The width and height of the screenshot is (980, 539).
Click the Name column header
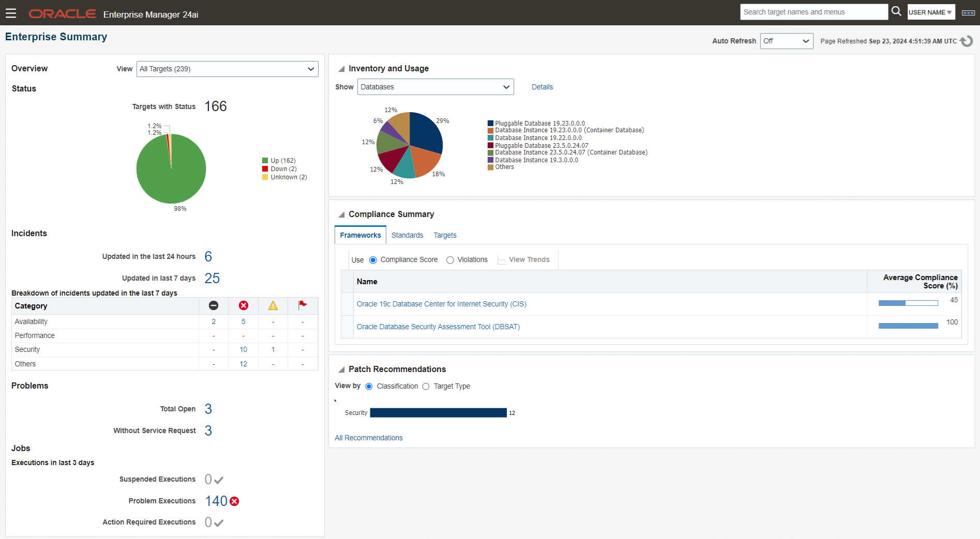pos(610,282)
